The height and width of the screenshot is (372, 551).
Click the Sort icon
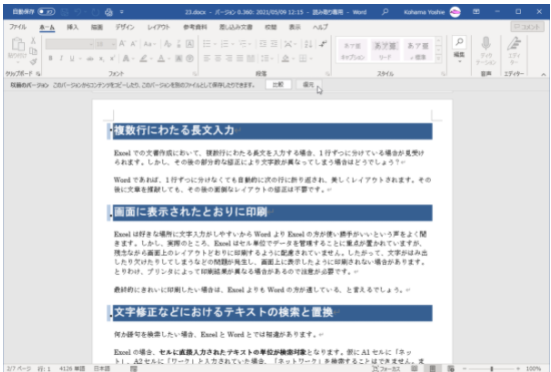click(x=309, y=44)
